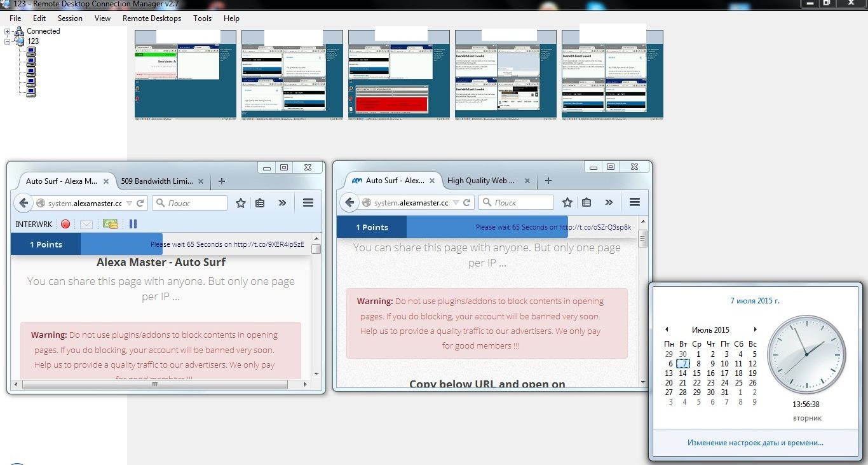Click the red record button in INTERWRK toolbar
868x465 pixels.
pyautogui.click(x=65, y=224)
